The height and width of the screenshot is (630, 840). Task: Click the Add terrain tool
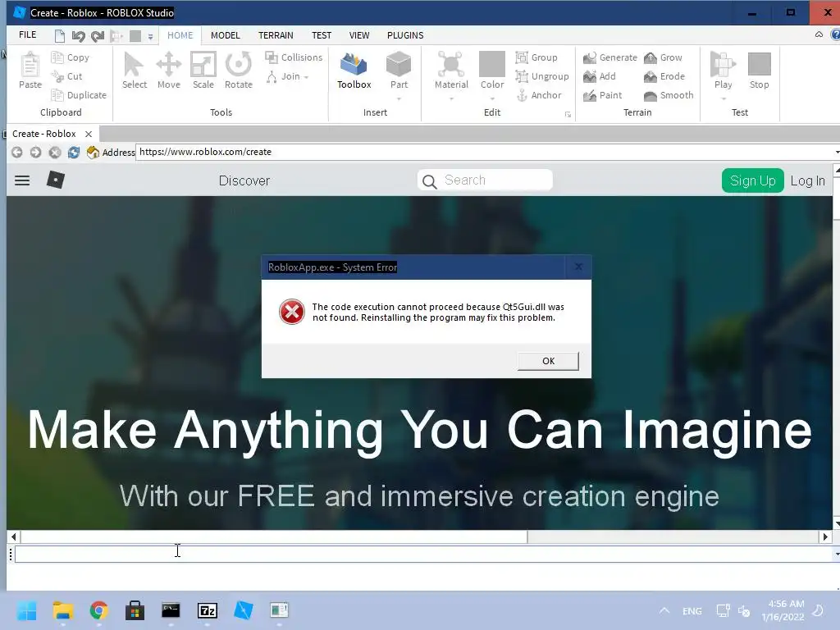pyautogui.click(x=600, y=76)
